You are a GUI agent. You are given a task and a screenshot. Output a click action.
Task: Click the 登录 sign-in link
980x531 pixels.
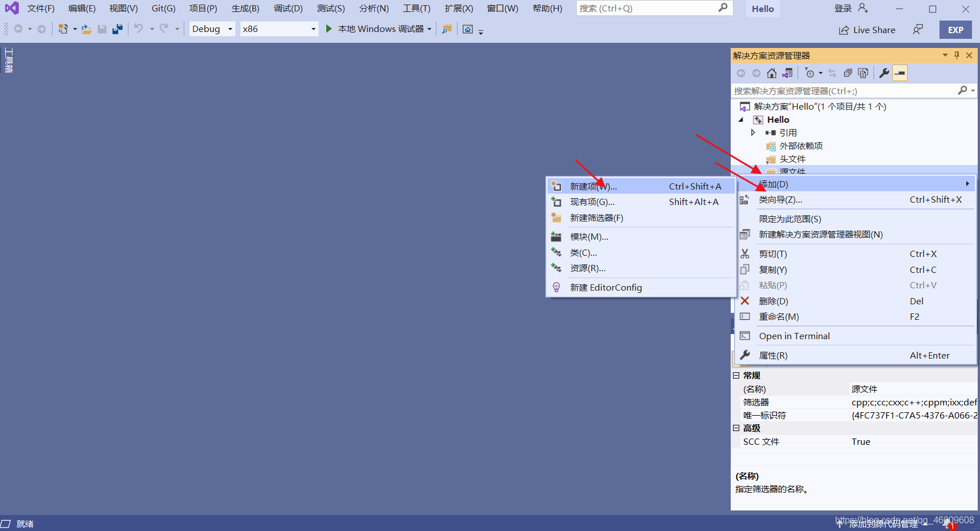[843, 9]
